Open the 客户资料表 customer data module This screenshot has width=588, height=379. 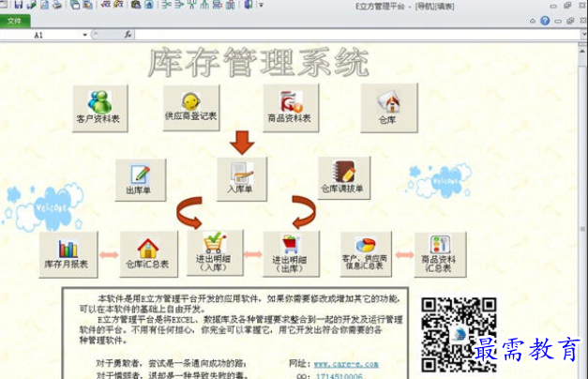point(100,108)
